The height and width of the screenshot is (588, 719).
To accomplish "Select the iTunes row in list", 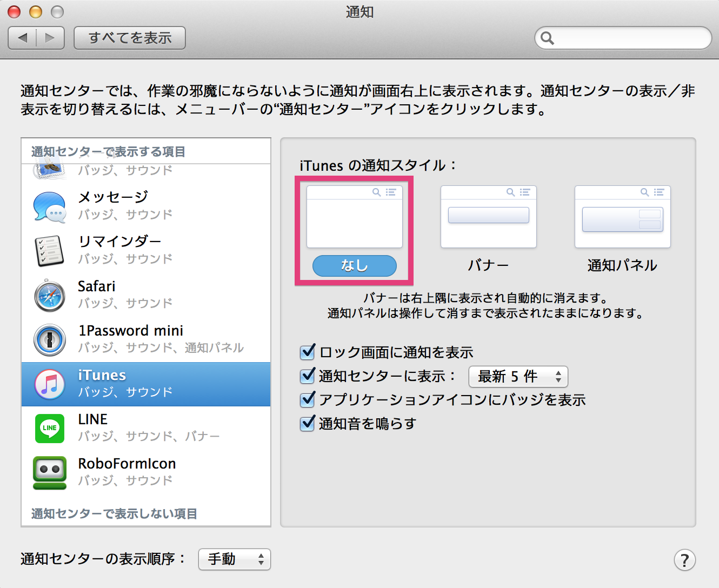I will pos(146,384).
